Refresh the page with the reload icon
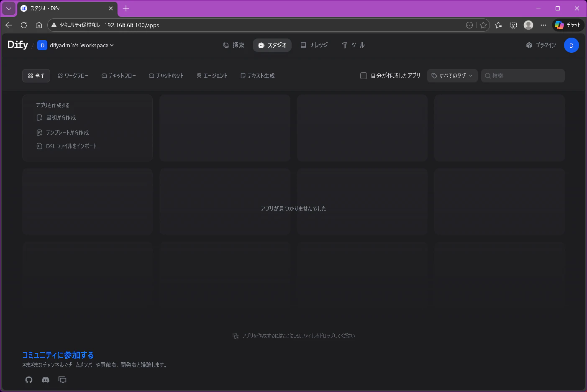The width and height of the screenshot is (587, 392). [x=24, y=25]
